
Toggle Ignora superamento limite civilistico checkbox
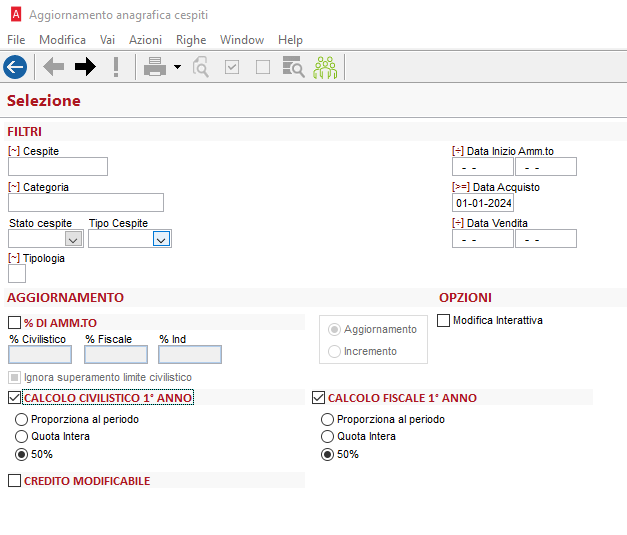click(x=14, y=377)
